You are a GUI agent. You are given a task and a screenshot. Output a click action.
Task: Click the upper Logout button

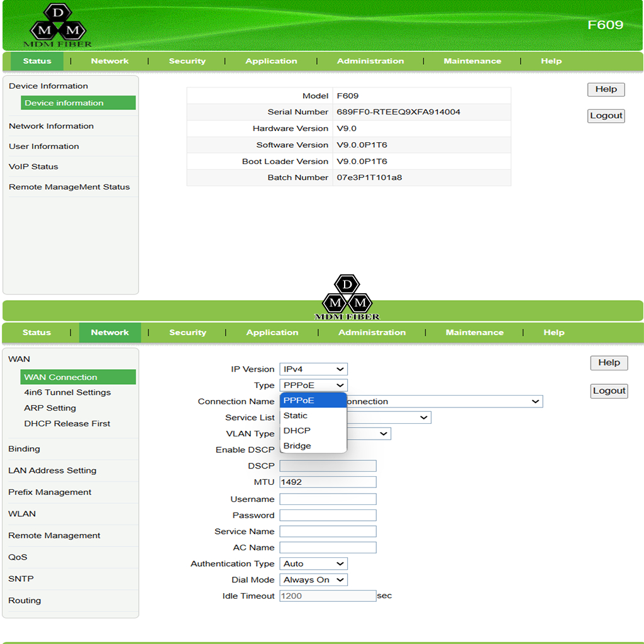click(606, 116)
